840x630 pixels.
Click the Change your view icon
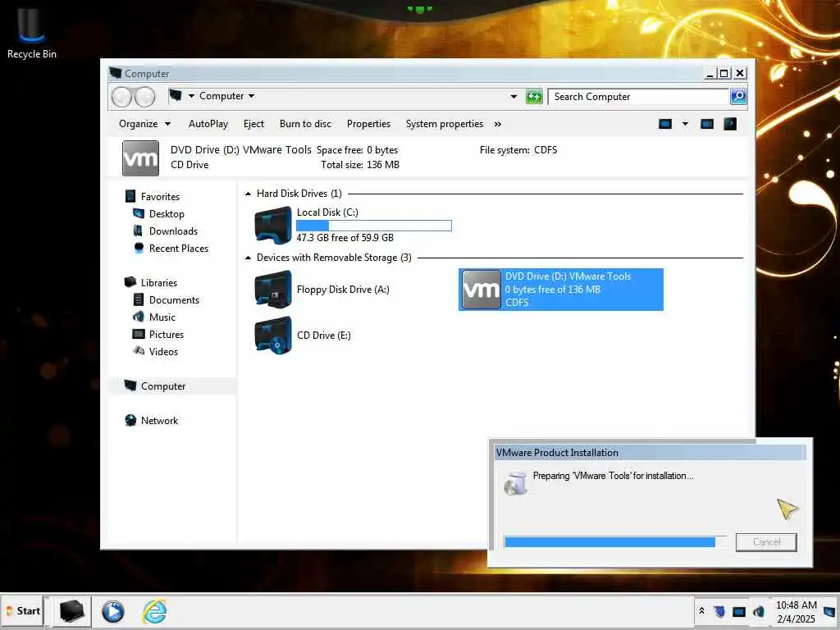pos(664,124)
